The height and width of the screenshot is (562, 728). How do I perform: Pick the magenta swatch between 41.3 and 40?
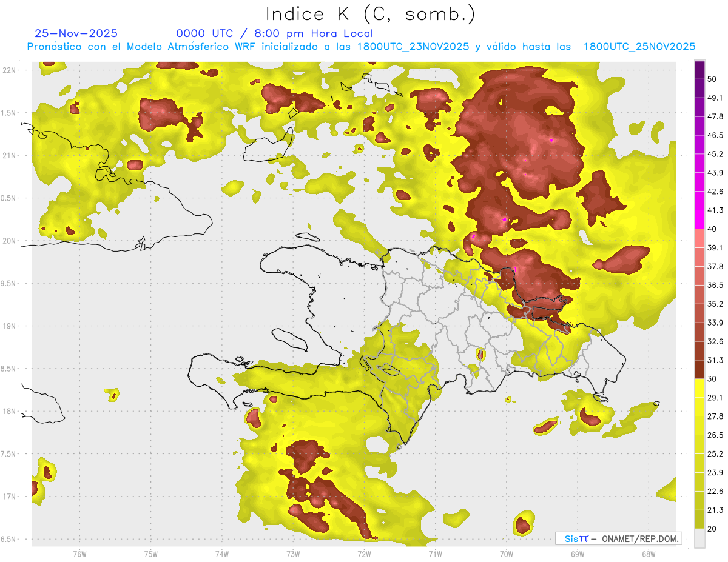(x=700, y=219)
